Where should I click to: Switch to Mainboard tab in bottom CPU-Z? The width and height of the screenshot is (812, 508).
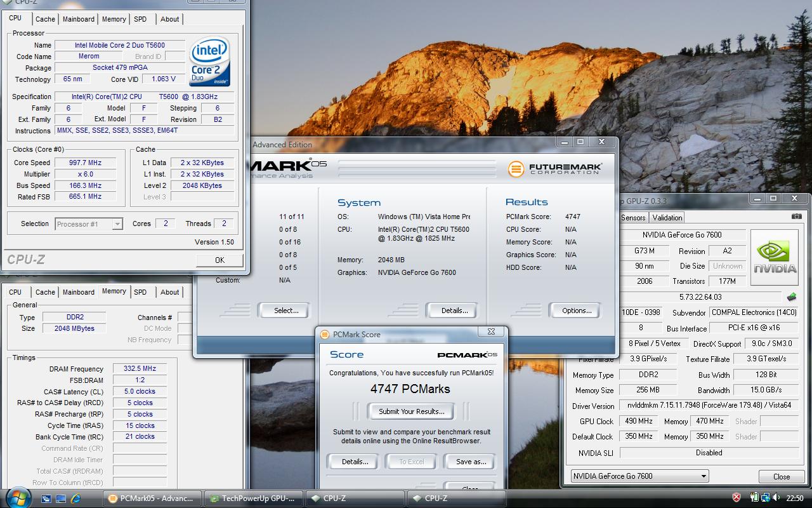[79, 292]
